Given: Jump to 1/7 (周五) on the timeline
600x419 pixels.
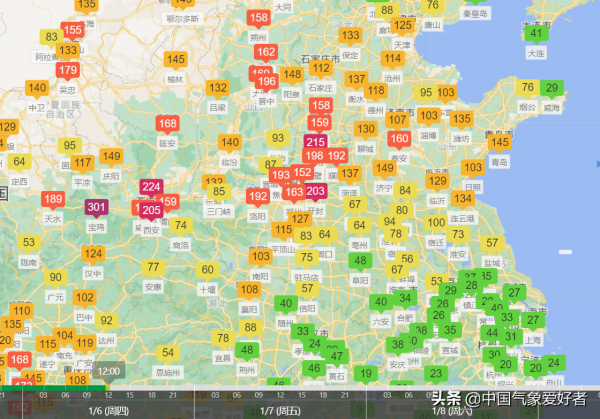Looking at the screenshot, I should click(280, 411).
